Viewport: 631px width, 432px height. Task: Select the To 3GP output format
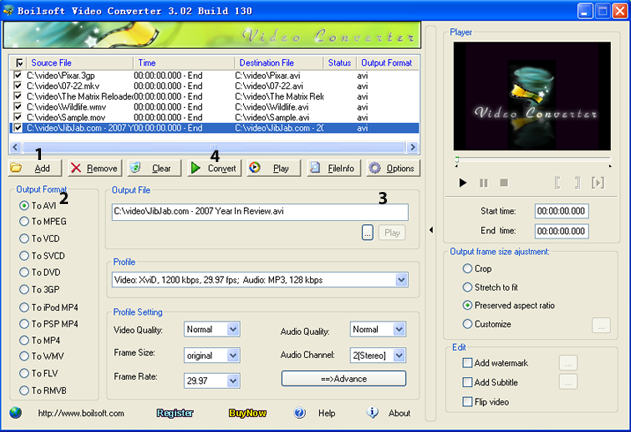pyautogui.click(x=39, y=289)
